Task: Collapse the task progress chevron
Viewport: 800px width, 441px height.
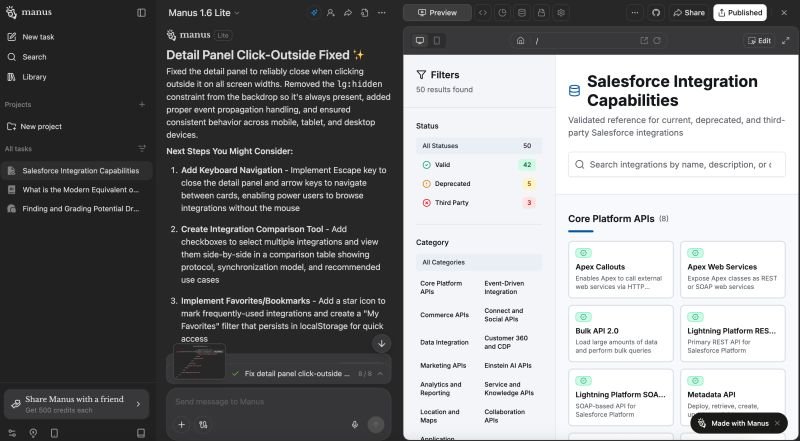Action: [x=380, y=374]
